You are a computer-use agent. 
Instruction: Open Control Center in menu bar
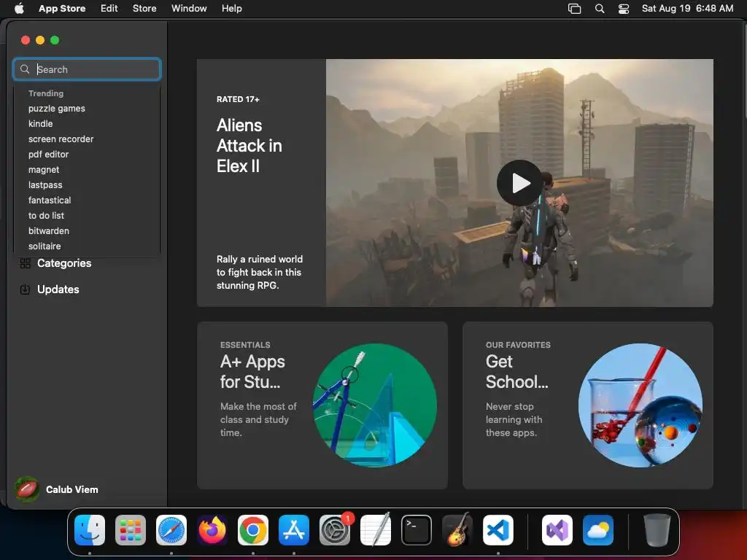[x=624, y=9]
